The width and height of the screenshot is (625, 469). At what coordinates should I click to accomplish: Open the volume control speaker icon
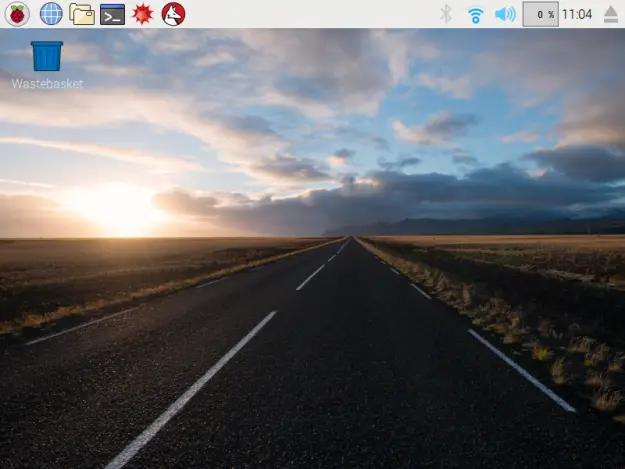pyautogui.click(x=505, y=14)
